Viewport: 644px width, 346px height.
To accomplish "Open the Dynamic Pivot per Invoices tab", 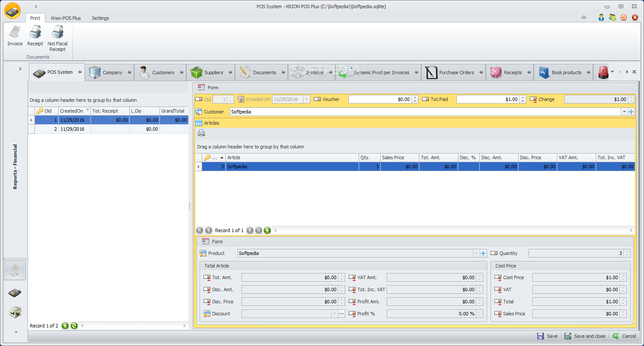I will coord(378,72).
